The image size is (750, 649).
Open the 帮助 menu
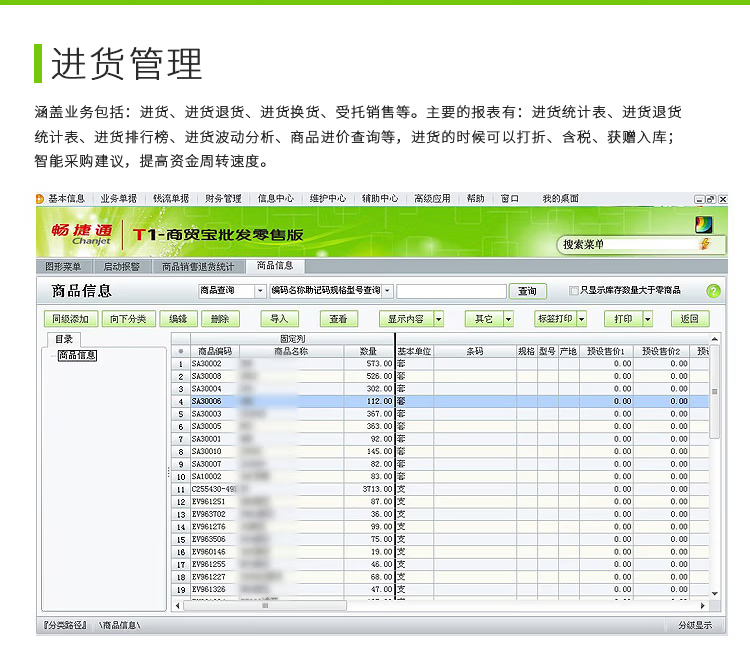pyautogui.click(x=475, y=198)
